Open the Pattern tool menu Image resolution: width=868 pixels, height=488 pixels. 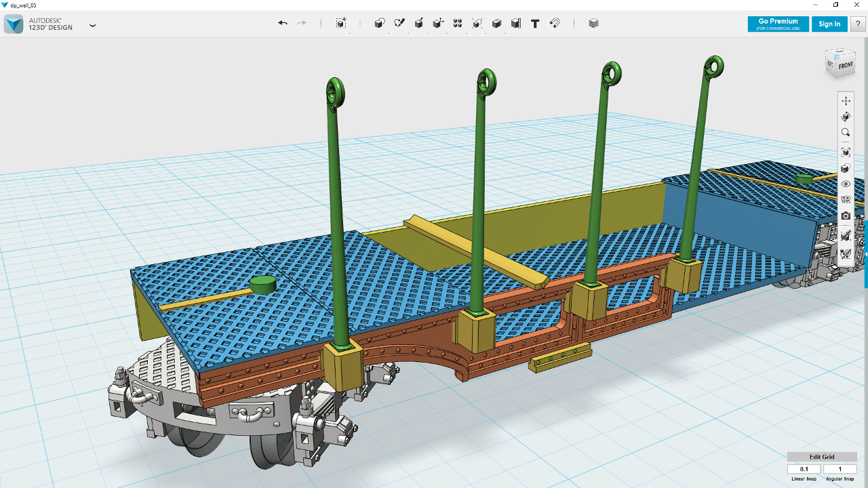(x=458, y=23)
